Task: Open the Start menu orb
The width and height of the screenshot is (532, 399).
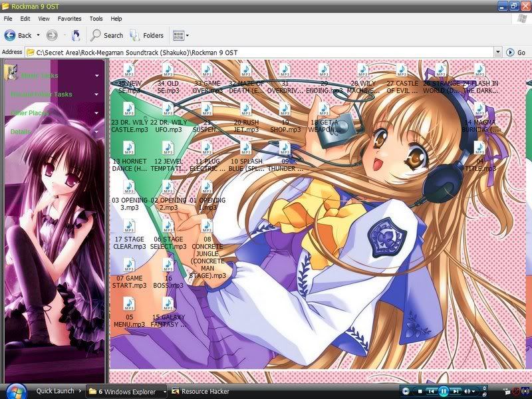Action: 15,392
